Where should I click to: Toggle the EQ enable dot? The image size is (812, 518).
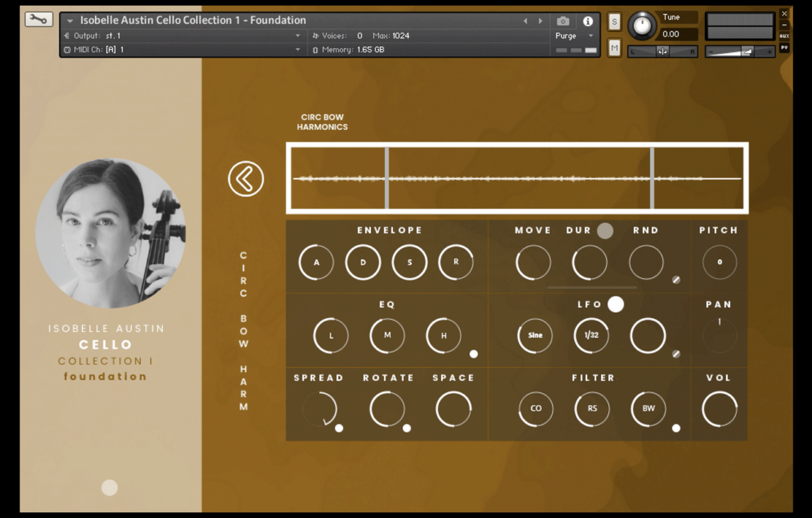pyautogui.click(x=473, y=354)
